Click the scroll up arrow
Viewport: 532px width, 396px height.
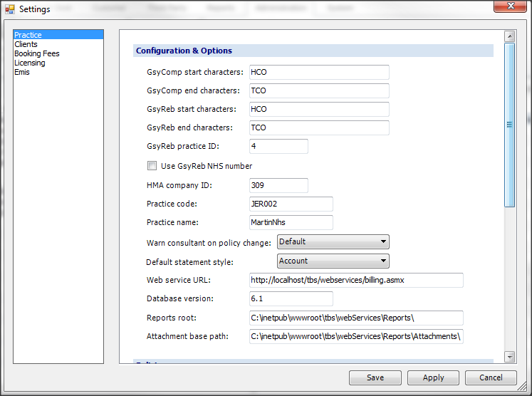pyautogui.click(x=509, y=36)
